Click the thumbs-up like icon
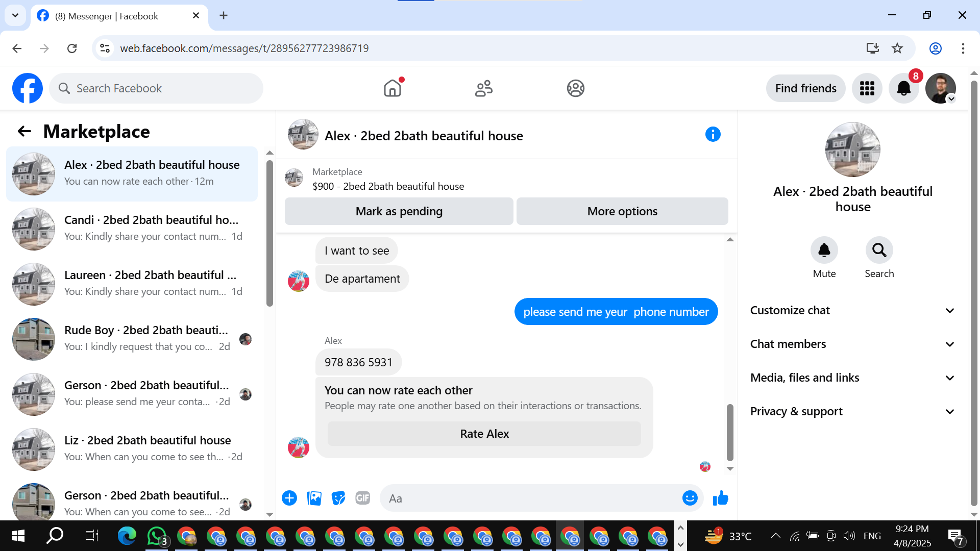The image size is (980, 551). pyautogui.click(x=720, y=498)
